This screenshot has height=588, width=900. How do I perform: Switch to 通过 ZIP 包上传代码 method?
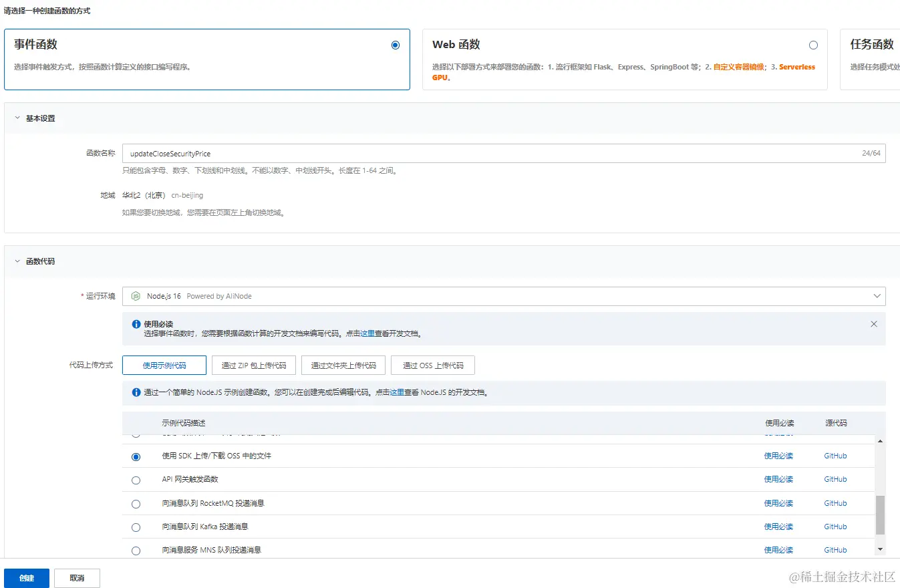pos(254,365)
